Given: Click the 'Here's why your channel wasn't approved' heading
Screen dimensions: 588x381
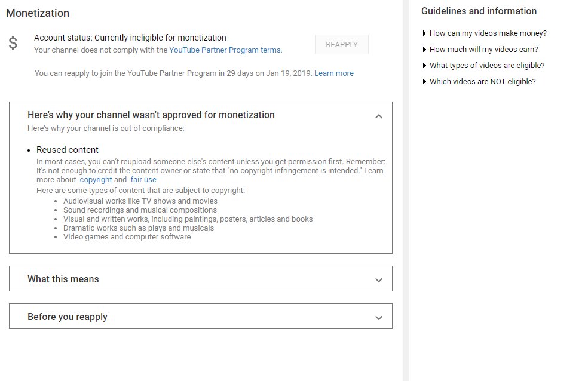Looking at the screenshot, I should (x=151, y=115).
